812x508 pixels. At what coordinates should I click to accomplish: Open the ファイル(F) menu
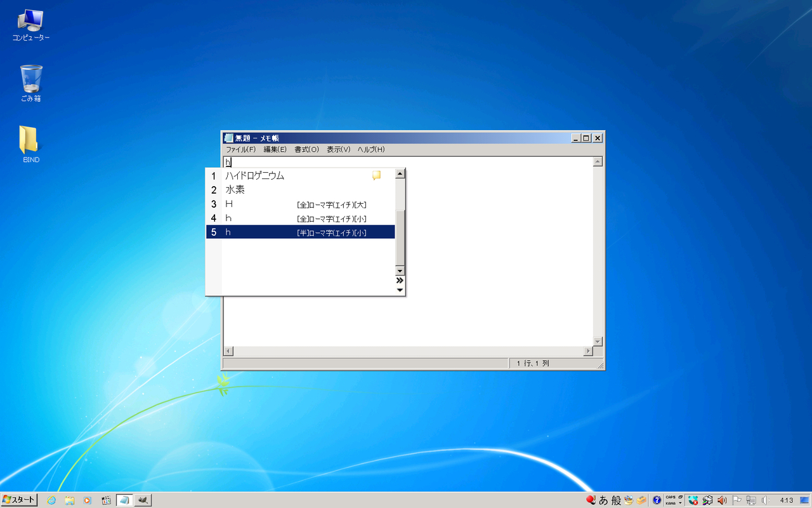(x=240, y=150)
